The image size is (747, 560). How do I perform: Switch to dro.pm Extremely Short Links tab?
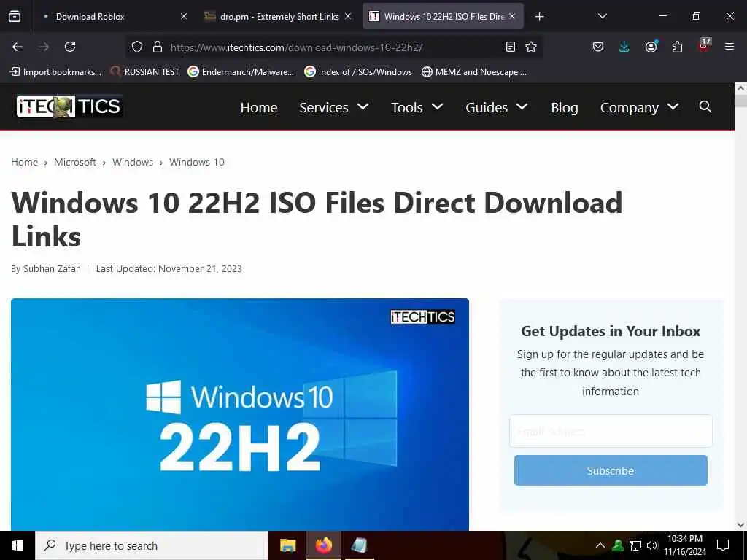(x=279, y=17)
